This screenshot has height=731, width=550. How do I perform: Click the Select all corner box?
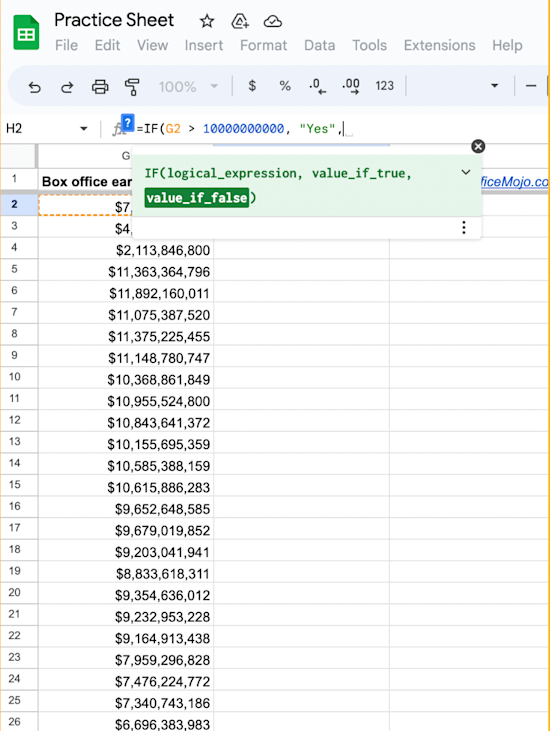pos(19,156)
